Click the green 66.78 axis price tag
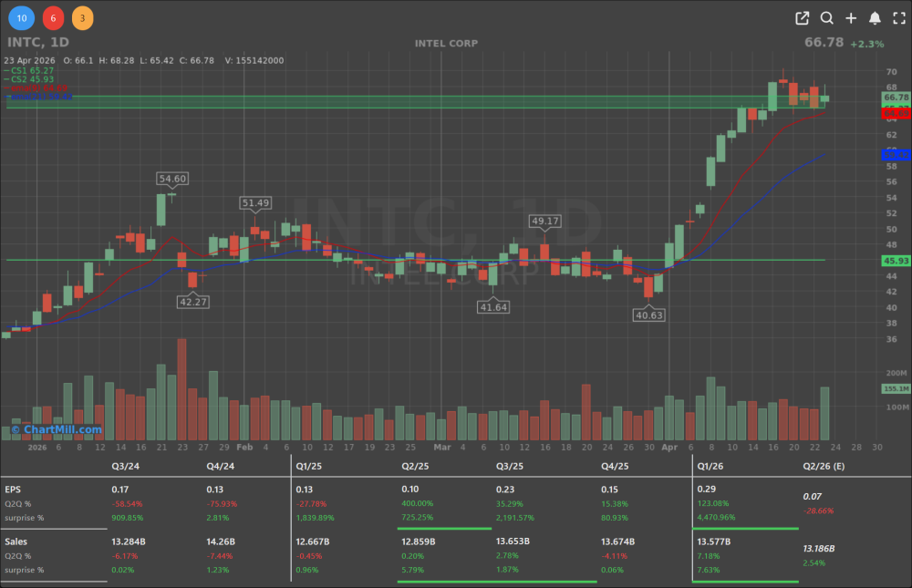The height and width of the screenshot is (588, 912). [896, 98]
